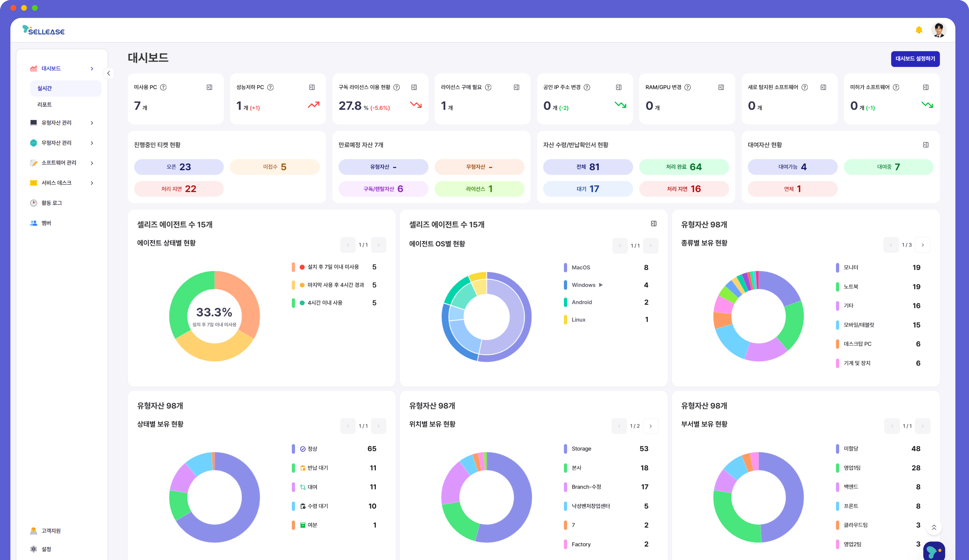
Task: Click the help icon next to 미사용 PC
Action: click(163, 87)
